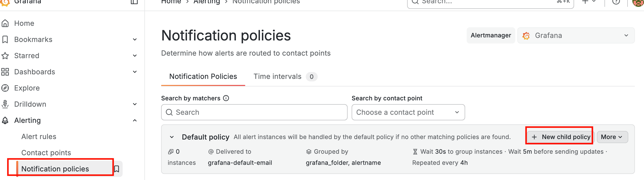The width and height of the screenshot is (644, 180).
Task: Expand the Bookmarks section chevron
Action: (135, 39)
